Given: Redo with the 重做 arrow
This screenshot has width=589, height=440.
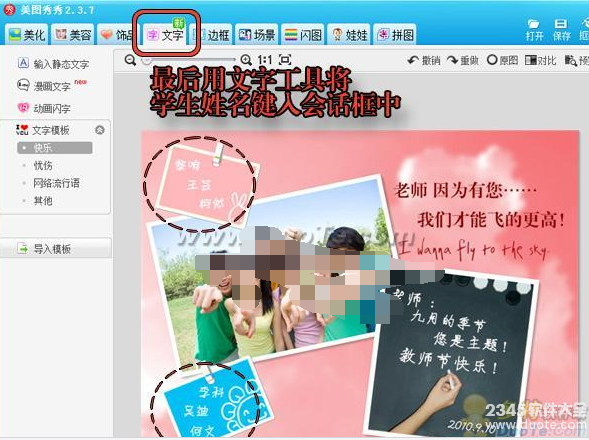Looking at the screenshot, I should pos(463,60).
